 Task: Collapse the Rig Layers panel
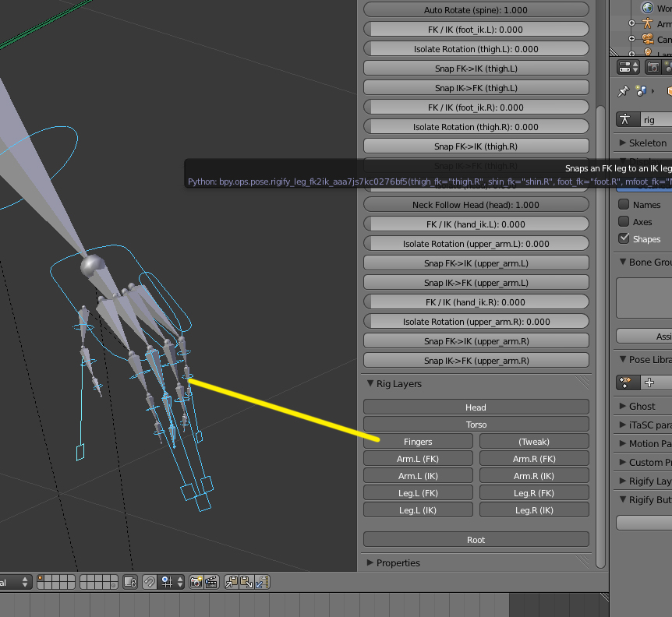tap(370, 383)
